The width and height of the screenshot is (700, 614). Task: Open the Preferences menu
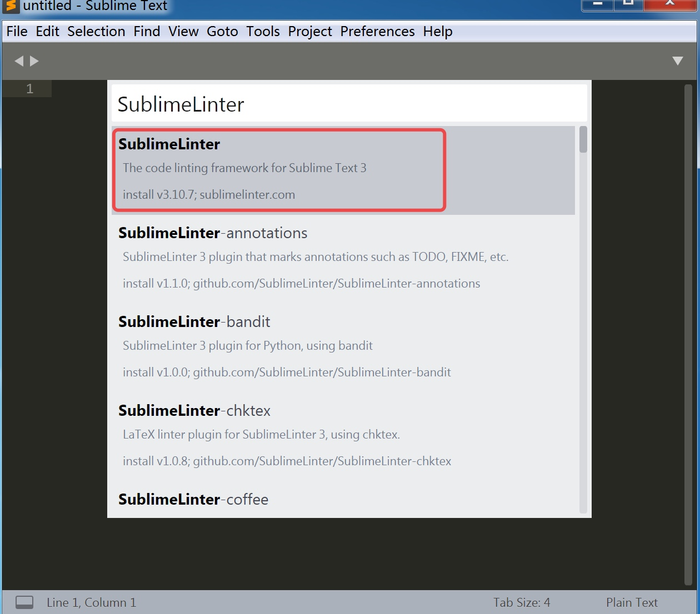point(377,31)
